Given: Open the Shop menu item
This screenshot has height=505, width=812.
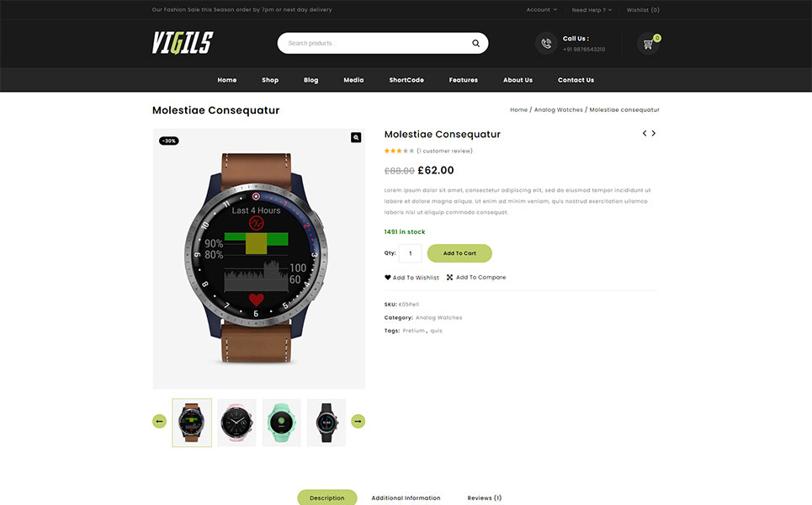Looking at the screenshot, I should point(270,80).
